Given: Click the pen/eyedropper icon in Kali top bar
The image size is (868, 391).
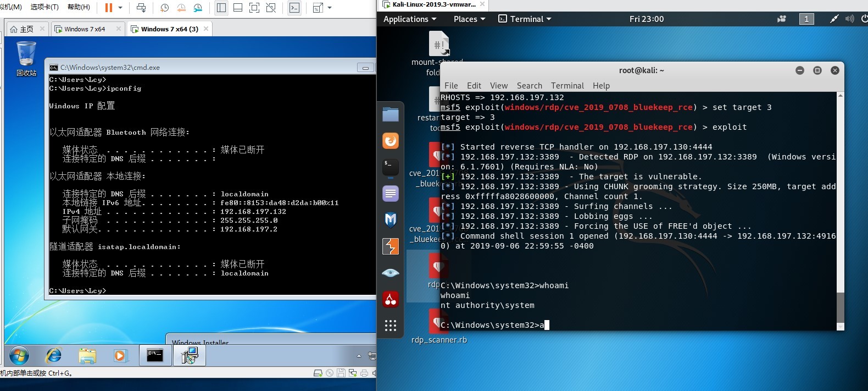Looking at the screenshot, I should pyautogui.click(x=834, y=19).
